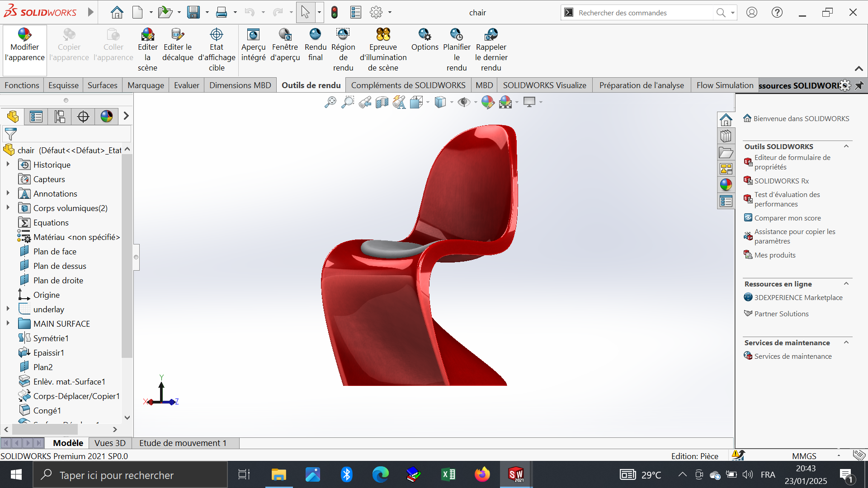
Task: Open the Appearances sphere in task pane
Action: pyautogui.click(x=726, y=185)
